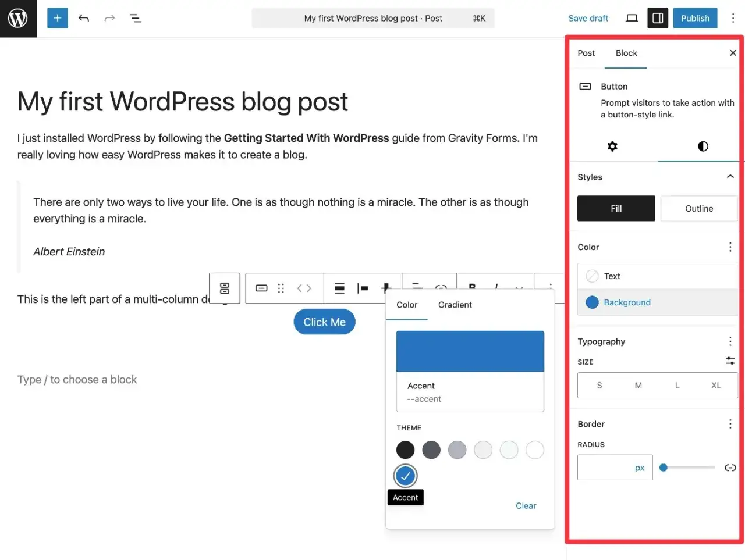Image resolution: width=745 pixels, height=560 pixels.
Task: Click the Button block type icon in toolbar
Action: coord(262,288)
